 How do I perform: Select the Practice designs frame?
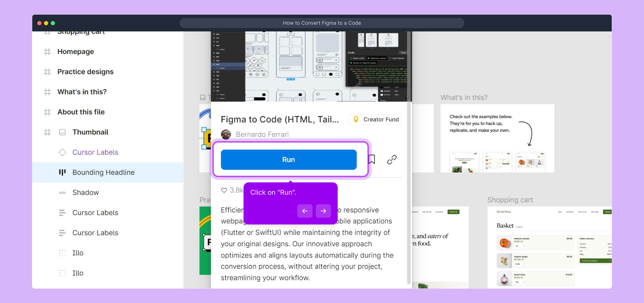point(85,72)
